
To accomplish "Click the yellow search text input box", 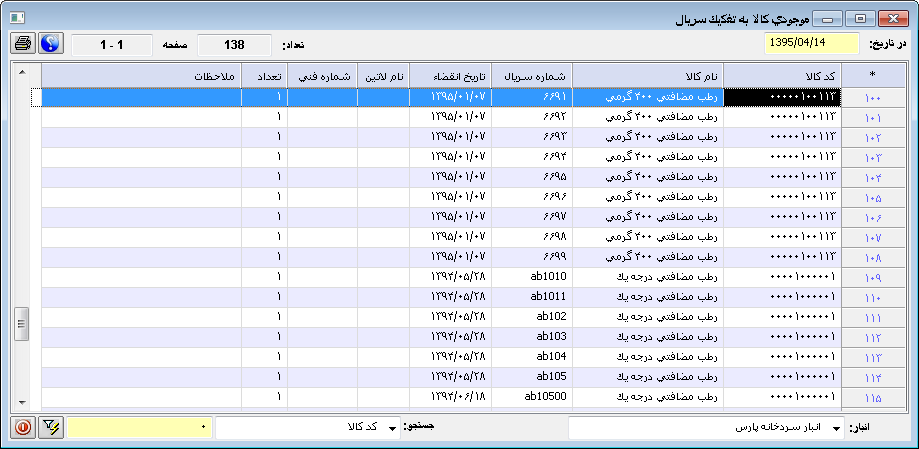I will (x=140, y=428).
